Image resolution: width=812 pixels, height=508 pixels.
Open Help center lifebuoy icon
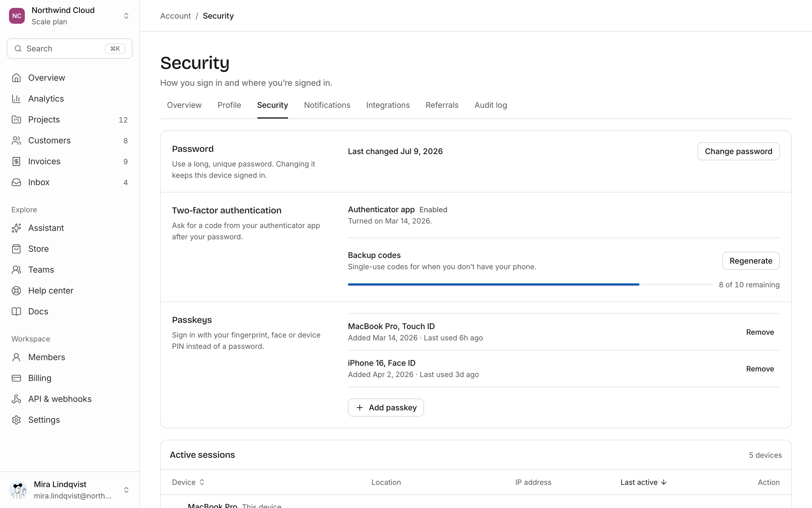click(x=16, y=290)
